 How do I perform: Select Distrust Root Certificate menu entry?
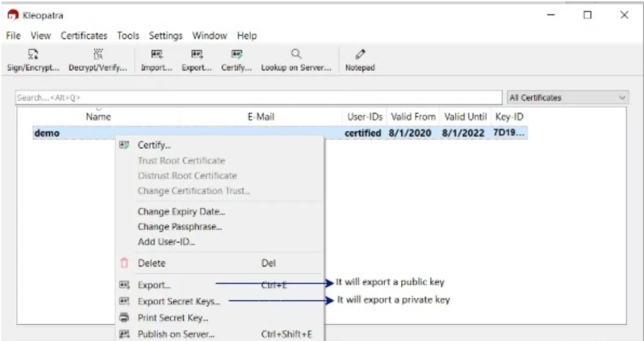pos(187,175)
